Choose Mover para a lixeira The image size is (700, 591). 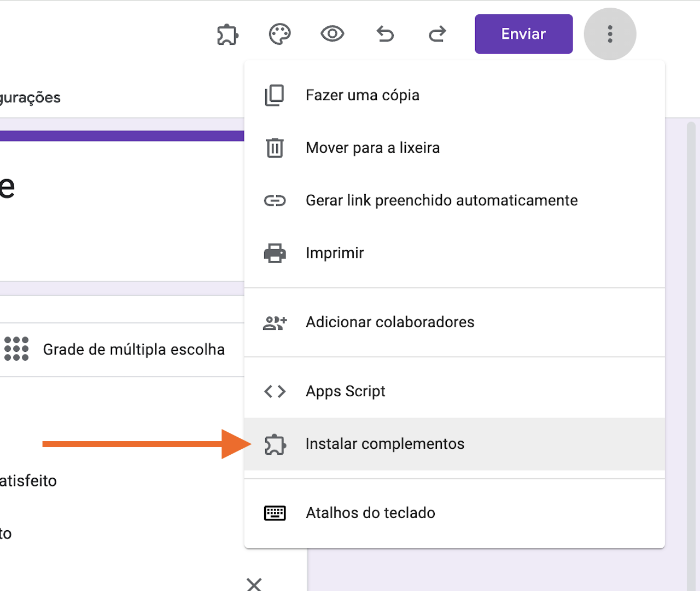372,147
